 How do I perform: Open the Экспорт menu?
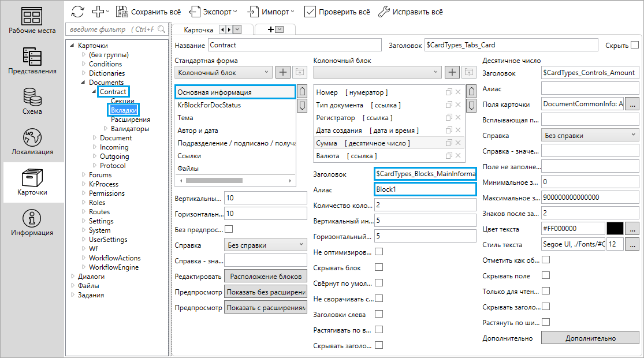pyautogui.click(x=214, y=11)
